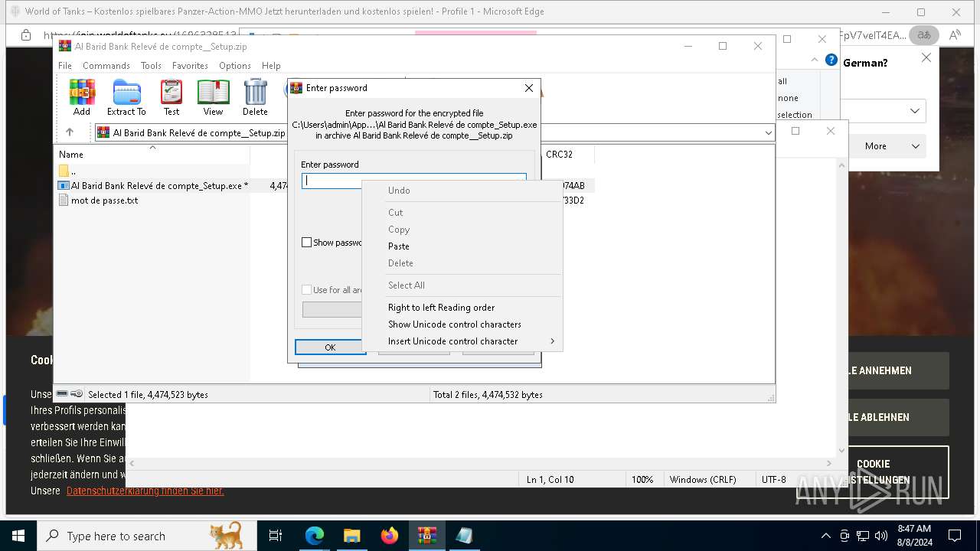
Task: Click the Extract To toolbar icon
Action: 126,97
